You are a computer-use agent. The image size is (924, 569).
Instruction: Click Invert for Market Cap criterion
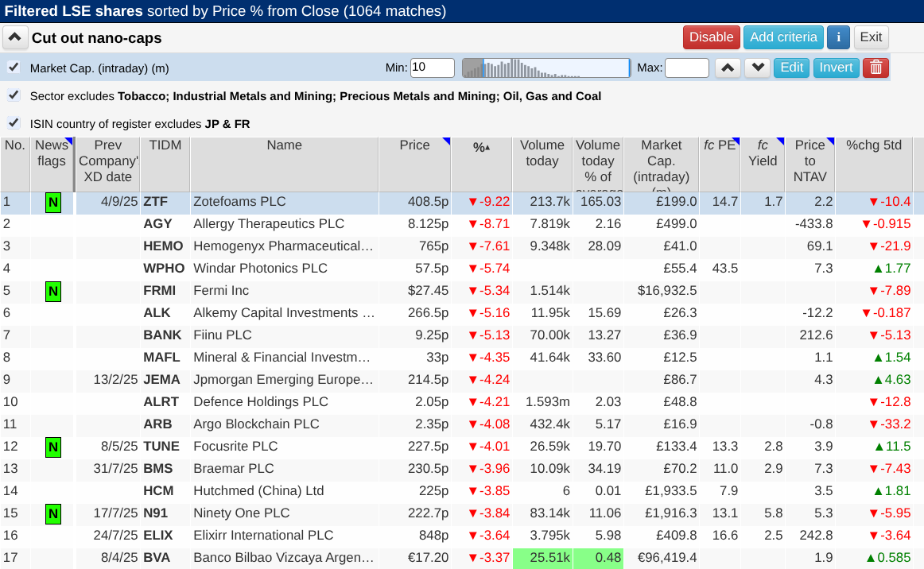click(836, 68)
